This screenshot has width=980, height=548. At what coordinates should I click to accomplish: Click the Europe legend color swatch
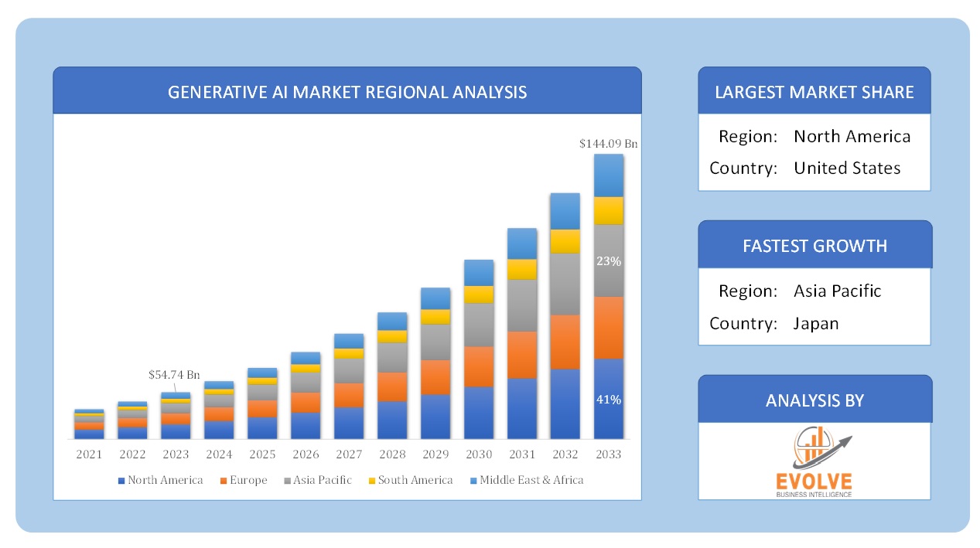224,481
